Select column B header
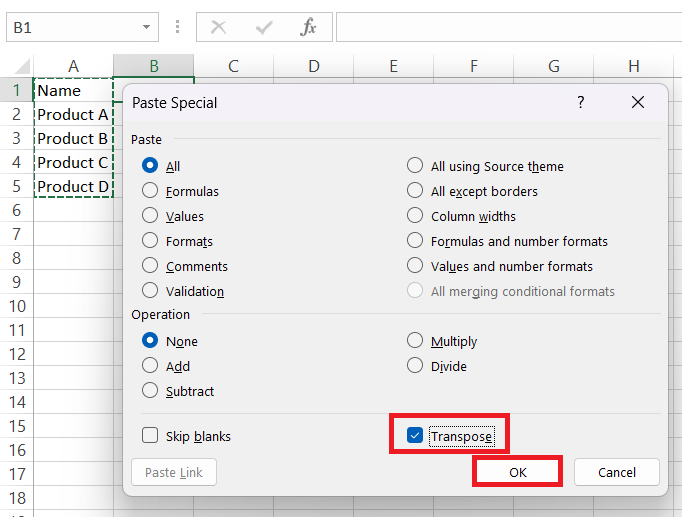The height and width of the screenshot is (517, 682). pos(154,66)
